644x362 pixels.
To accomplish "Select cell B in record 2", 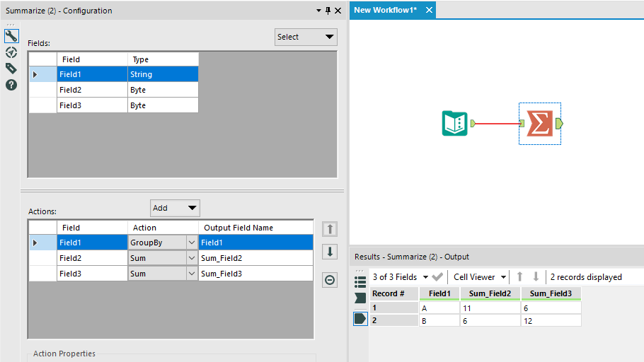I will coord(439,320).
